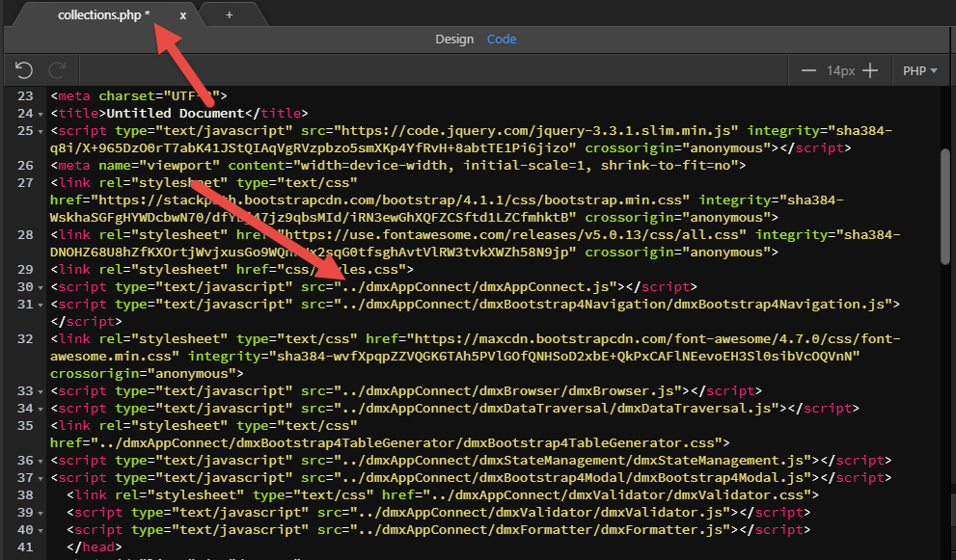This screenshot has height=560, width=956.
Task: Click the fontawesome all.css URL on line 28
Action: click(513, 234)
